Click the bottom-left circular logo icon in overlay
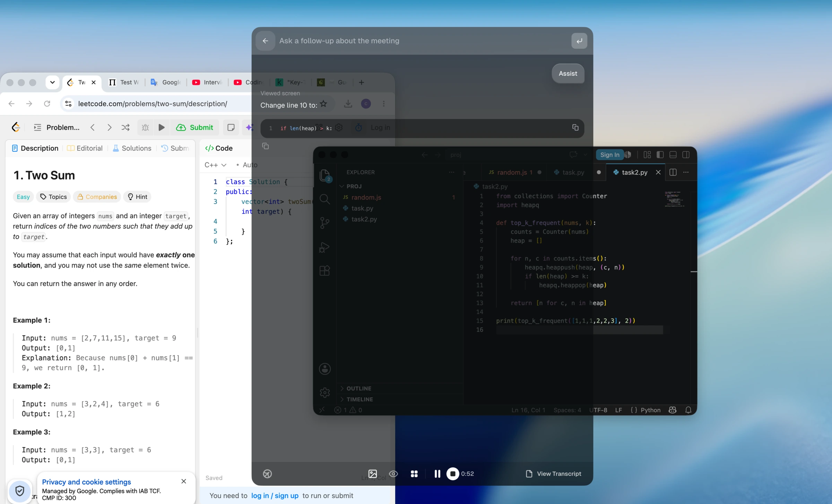The image size is (832, 504). click(x=267, y=474)
